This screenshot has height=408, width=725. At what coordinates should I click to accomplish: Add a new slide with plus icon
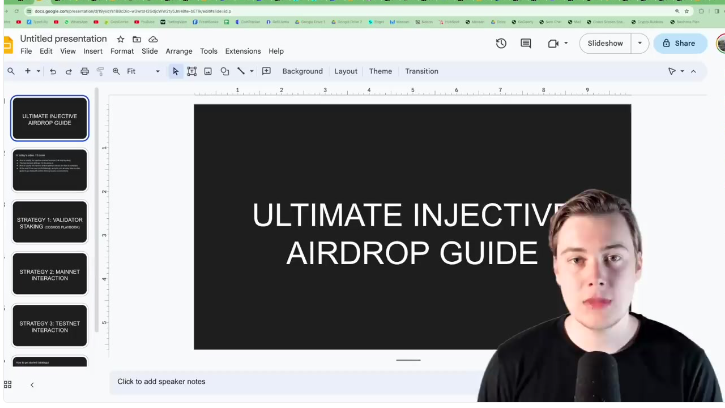[28, 71]
